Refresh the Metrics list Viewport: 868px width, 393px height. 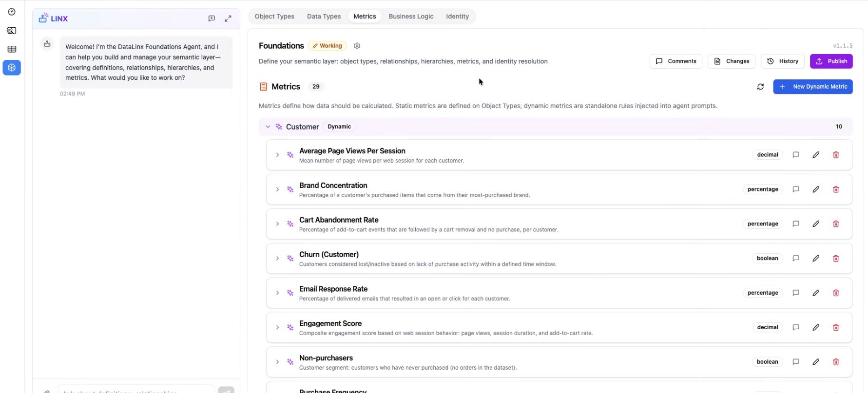tap(760, 87)
